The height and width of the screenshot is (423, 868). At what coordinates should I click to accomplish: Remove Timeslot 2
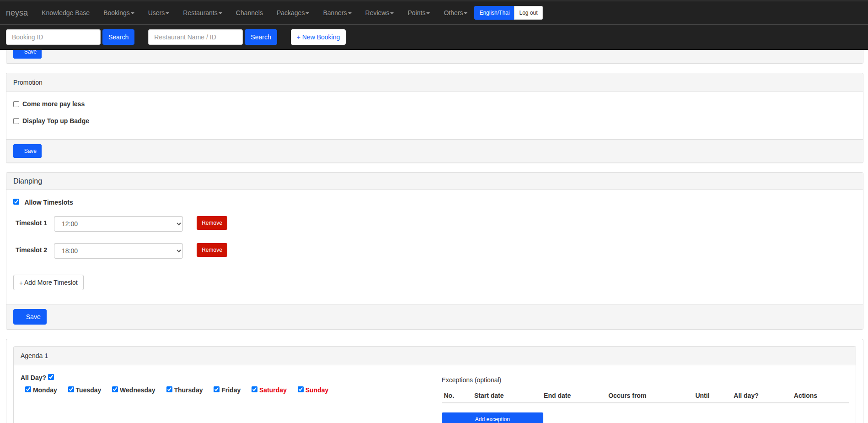coord(212,250)
